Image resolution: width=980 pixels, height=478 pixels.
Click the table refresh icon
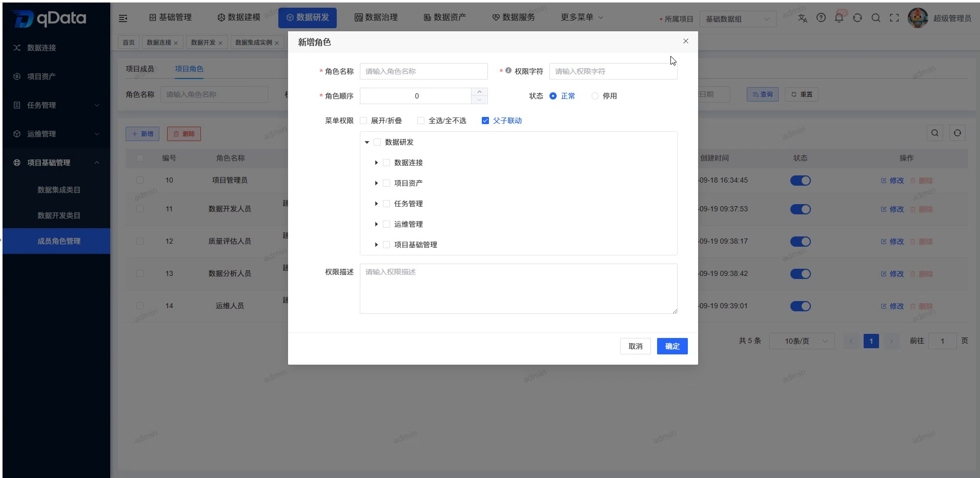[x=957, y=133]
